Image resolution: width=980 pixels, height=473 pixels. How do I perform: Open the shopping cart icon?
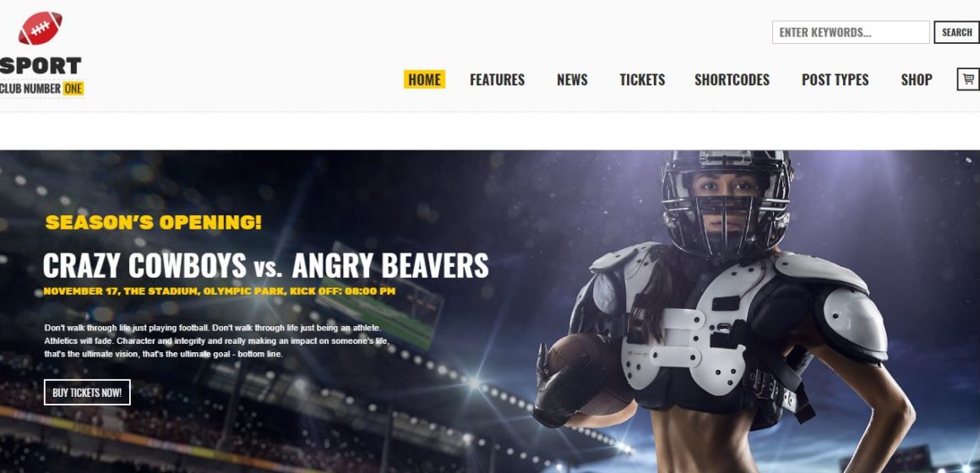click(x=968, y=79)
